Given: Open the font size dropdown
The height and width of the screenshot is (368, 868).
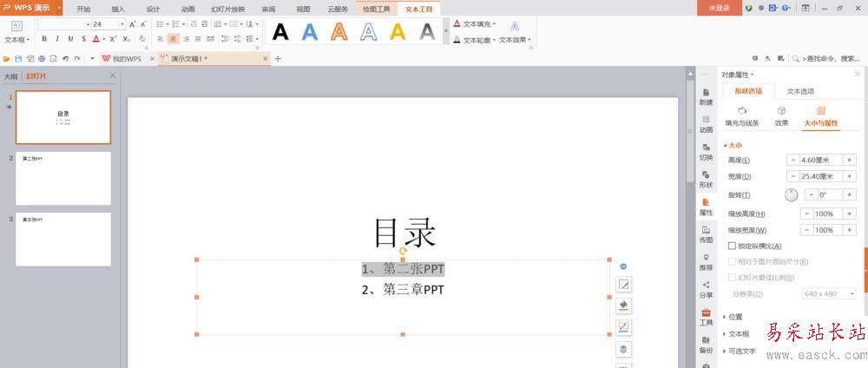Looking at the screenshot, I should click(122, 24).
